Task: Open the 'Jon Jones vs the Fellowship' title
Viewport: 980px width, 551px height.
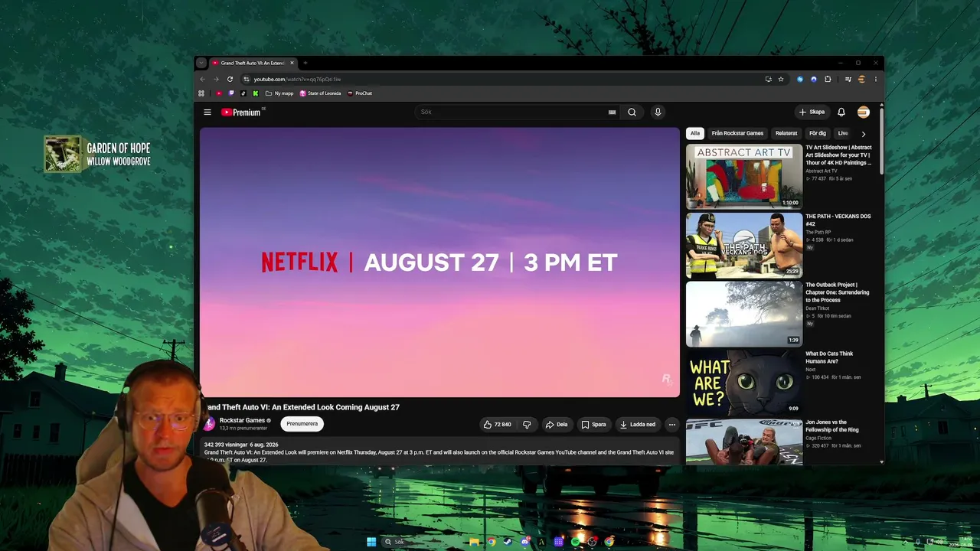Action: [831, 426]
